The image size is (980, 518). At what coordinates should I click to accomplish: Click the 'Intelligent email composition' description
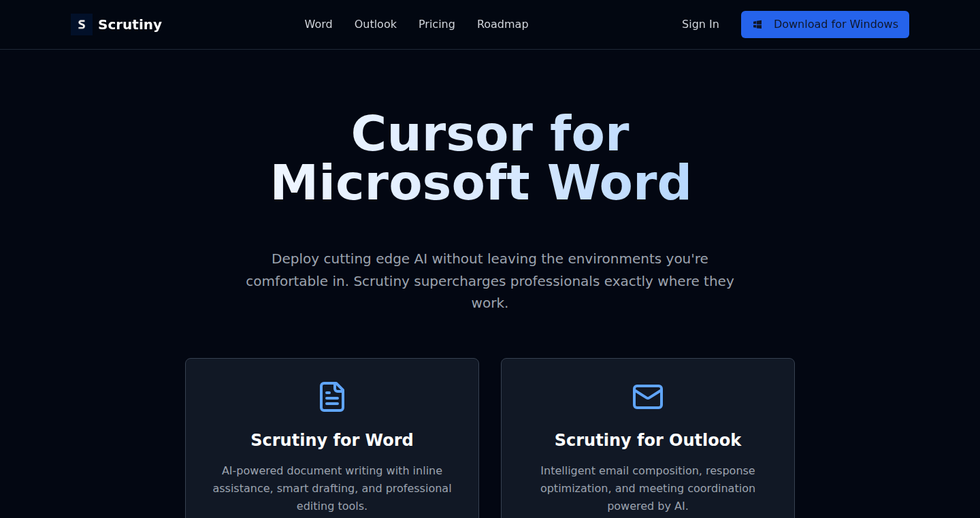(648, 488)
